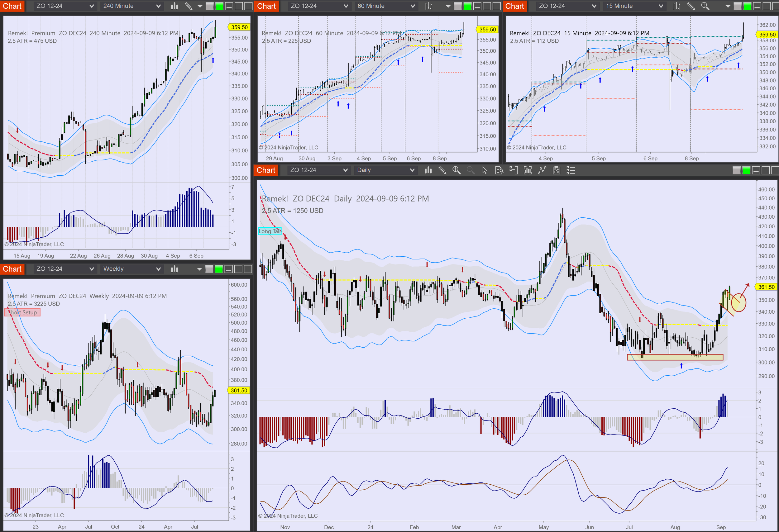The width and height of the screenshot is (779, 532).
Task: Click the cursor pointer tool on the Daily chart
Action: [x=485, y=170]
